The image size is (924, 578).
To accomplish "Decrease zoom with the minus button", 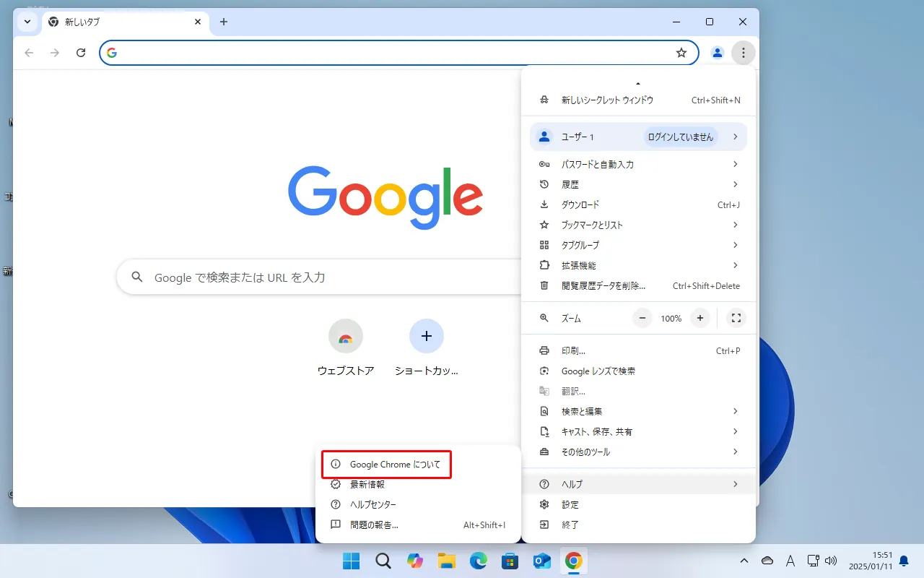I will (x=642, y=318).
